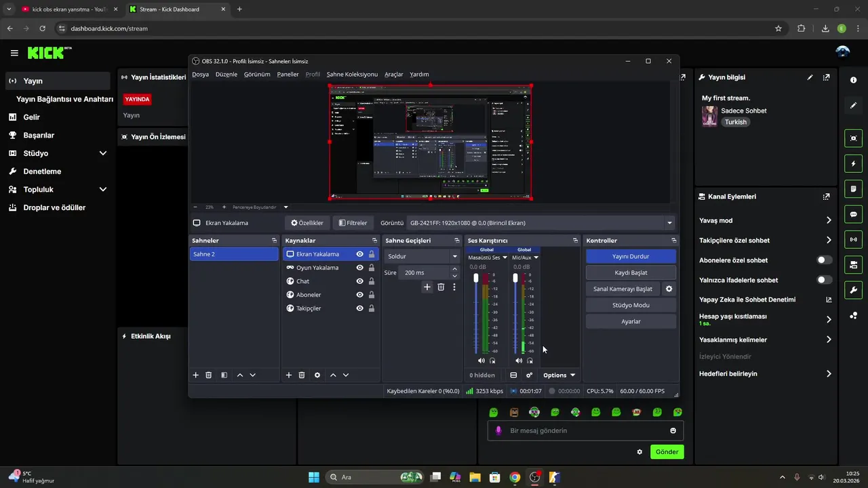Viewport: 868px width, 488px height.
Task: Open OBS Paneller menu
Action: point(288,75)
